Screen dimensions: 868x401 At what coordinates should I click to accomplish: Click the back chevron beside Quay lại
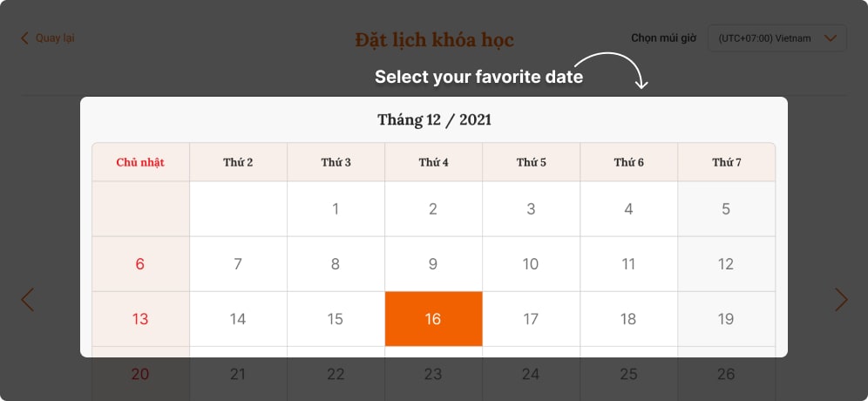tap(24, 38)
